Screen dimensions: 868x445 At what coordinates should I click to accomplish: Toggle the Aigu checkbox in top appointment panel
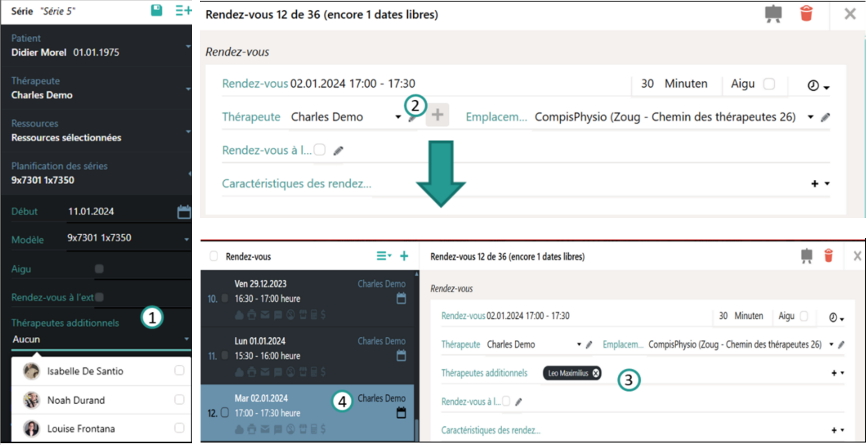click(769, 84)
